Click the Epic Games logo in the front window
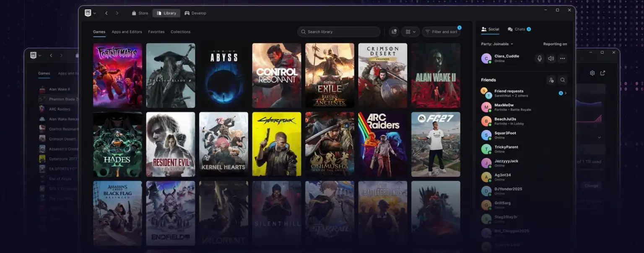The width and height of the screenshot is (644, 253). pyautogui.click(x=88, y=13)
